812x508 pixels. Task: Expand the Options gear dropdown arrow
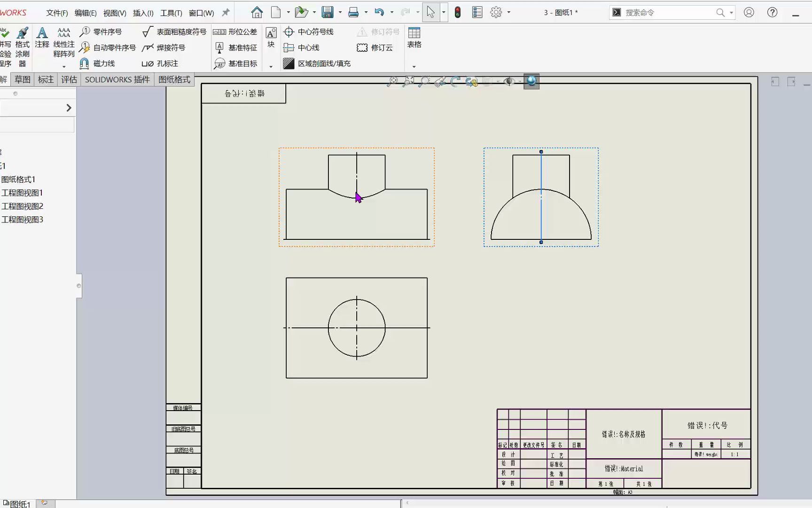pyautogui.click(x=508, y=13)
